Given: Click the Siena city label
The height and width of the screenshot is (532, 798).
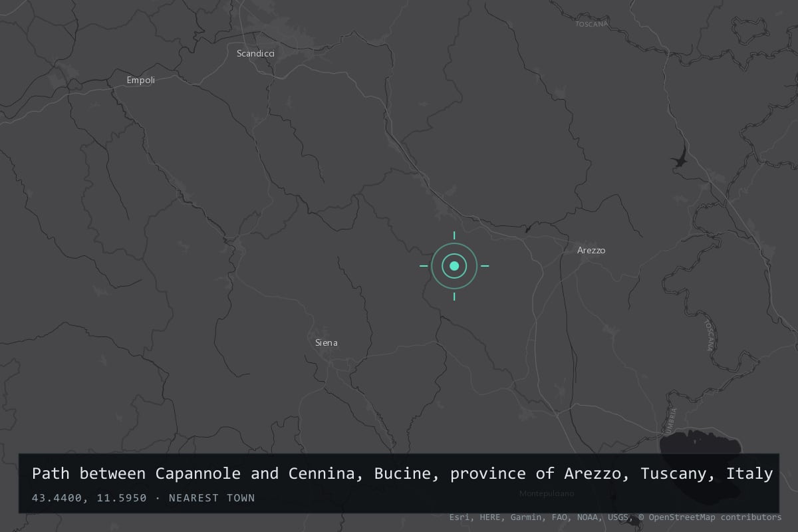Looking at the screenshot, I should coord(326,342).
